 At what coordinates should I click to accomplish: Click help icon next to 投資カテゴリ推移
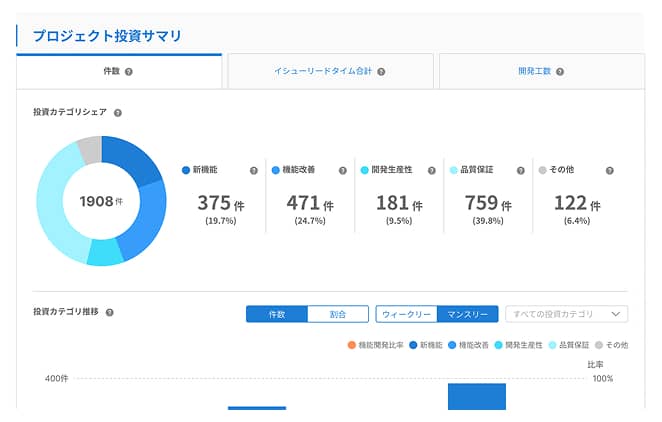109,313
